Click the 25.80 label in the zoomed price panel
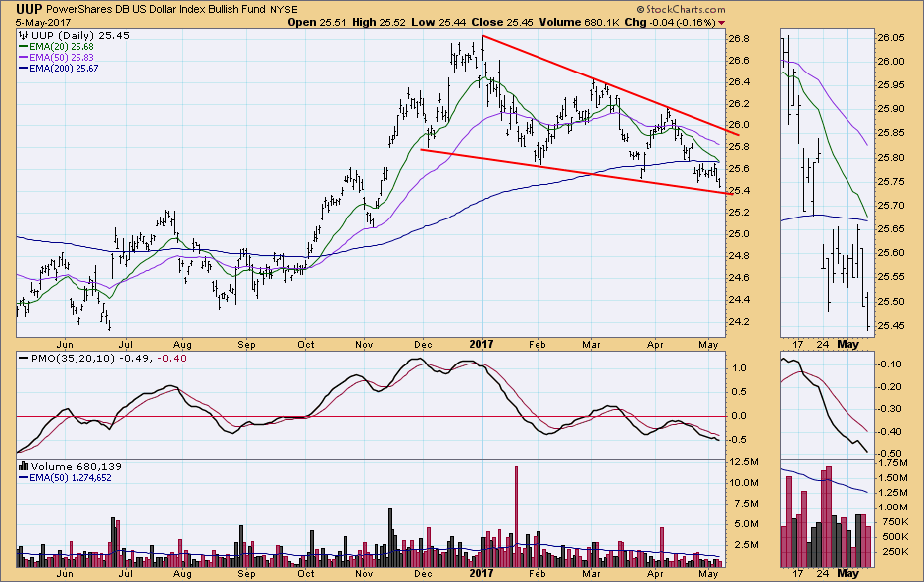The width and height of the screenshot is (924, 582). click(x=891, y=157)
